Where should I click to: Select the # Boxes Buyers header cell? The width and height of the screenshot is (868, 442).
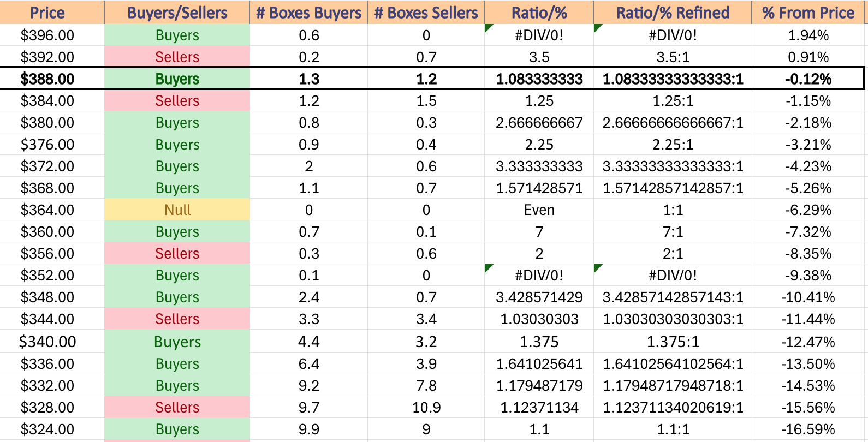308,13
